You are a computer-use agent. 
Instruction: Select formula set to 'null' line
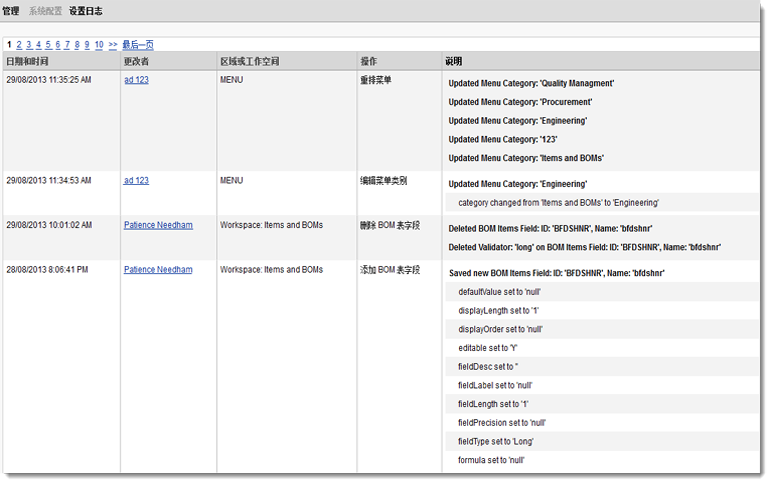(x=491, y=460)
